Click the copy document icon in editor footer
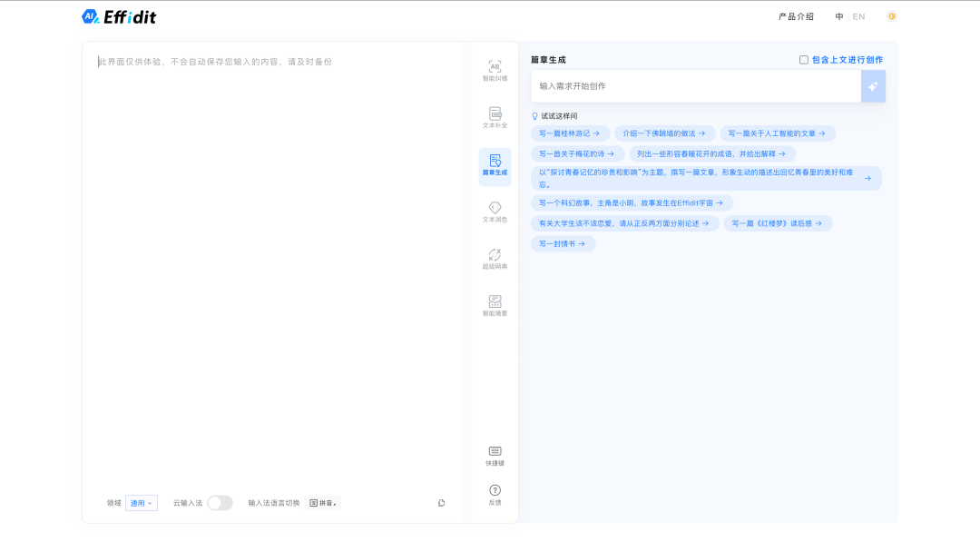 click(x=441, y=503)
